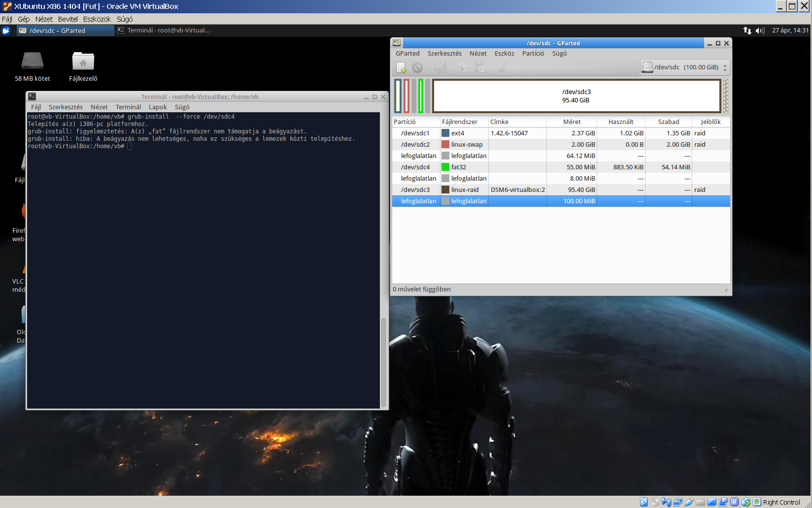The width and height of the screenshot is (812, 508).
Task: Click the network connections icon in the panel
Action: pyautogui.click(x=747, y=31)
